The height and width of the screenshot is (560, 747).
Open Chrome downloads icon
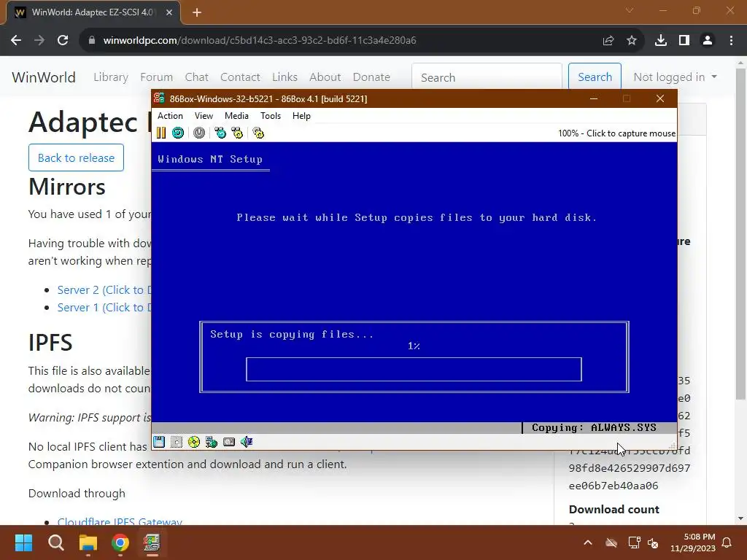(x=661, y=41)
